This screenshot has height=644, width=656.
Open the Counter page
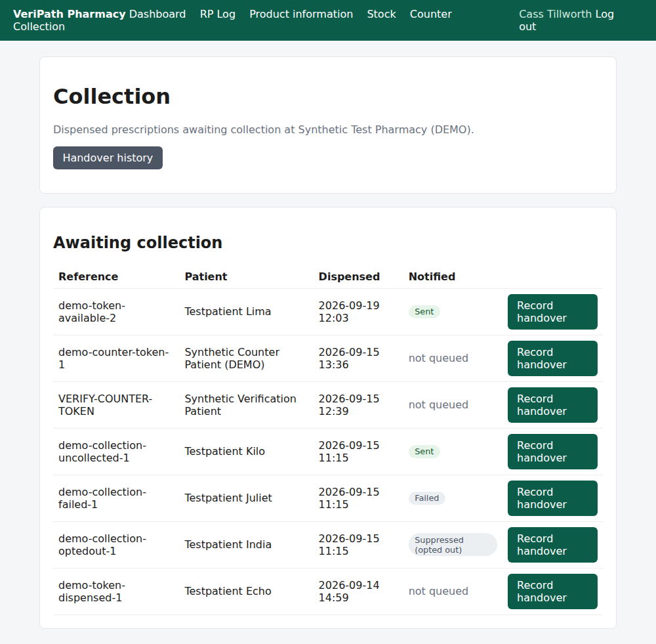coord(430,14)
